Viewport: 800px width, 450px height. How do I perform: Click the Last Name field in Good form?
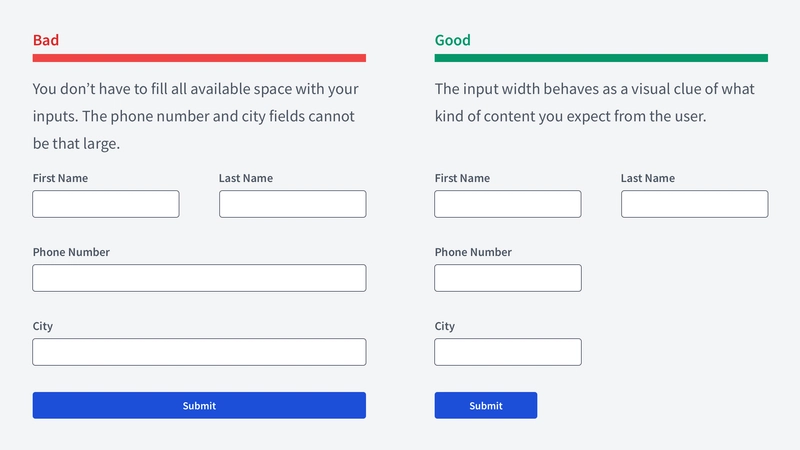(694, 204)
